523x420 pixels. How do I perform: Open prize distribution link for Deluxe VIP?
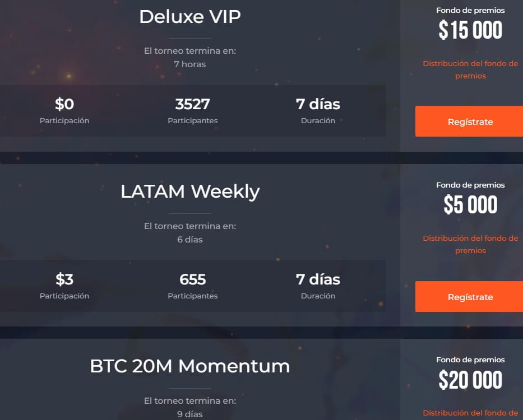[470, 69]
